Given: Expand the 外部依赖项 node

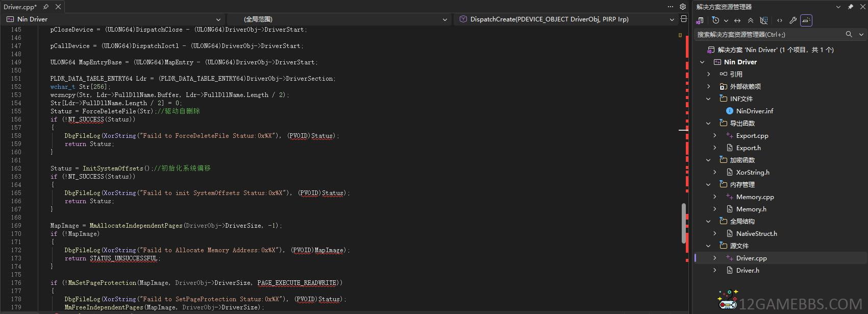Looking at the screenshot, I should (x=708, y=86).
